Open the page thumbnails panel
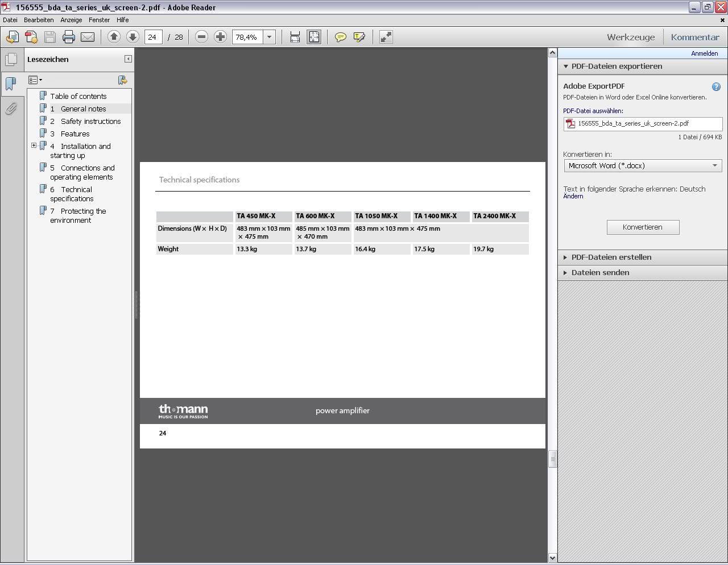728x565 pixels. [x=11, y=59]
